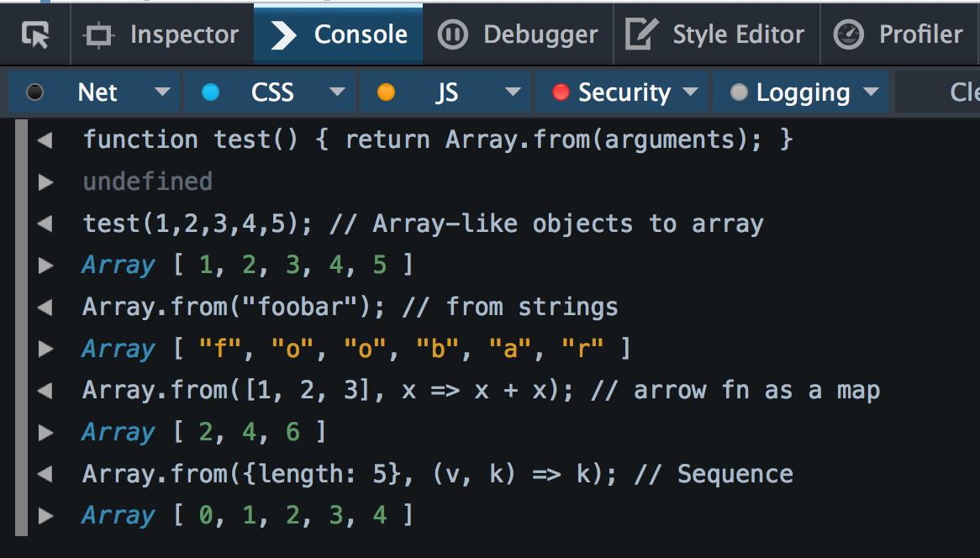Click the Array link in [1, 2, 3, 4, 5] row

pos(119,266)
